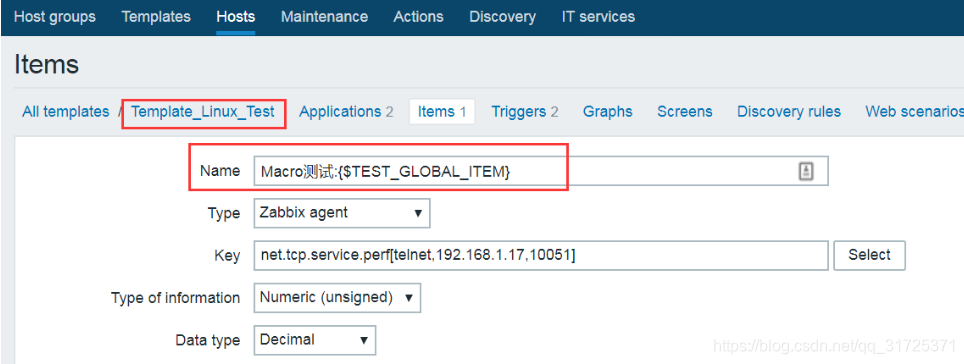Open the Data type dropdown (Decimal)
This screenshot has width=964, height=364.
point(315,340)
